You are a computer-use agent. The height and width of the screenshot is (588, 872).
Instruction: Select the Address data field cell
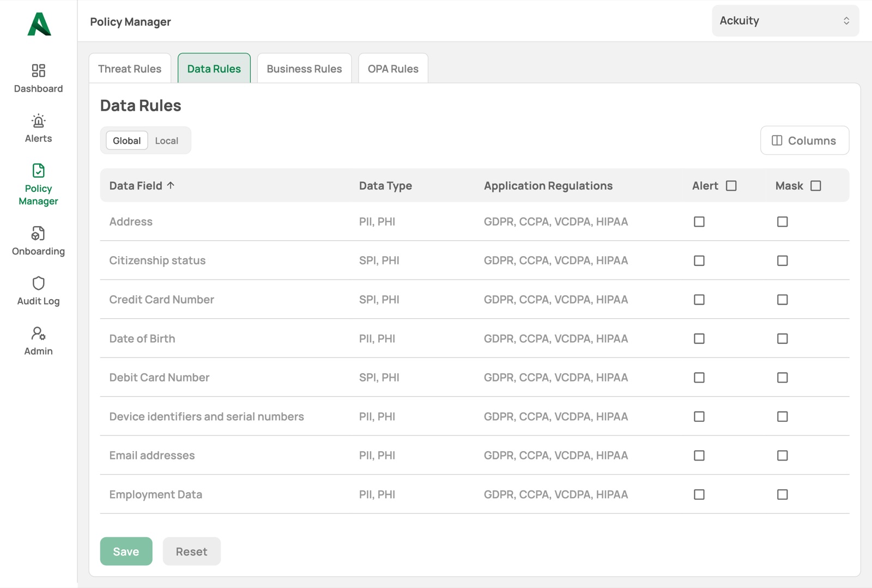(131, 222)
